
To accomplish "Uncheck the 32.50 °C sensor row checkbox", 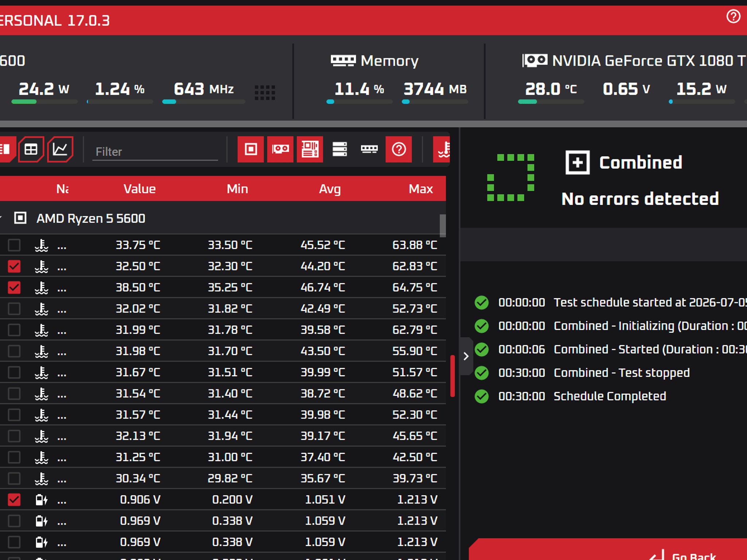I will click(x=14, y=266).
